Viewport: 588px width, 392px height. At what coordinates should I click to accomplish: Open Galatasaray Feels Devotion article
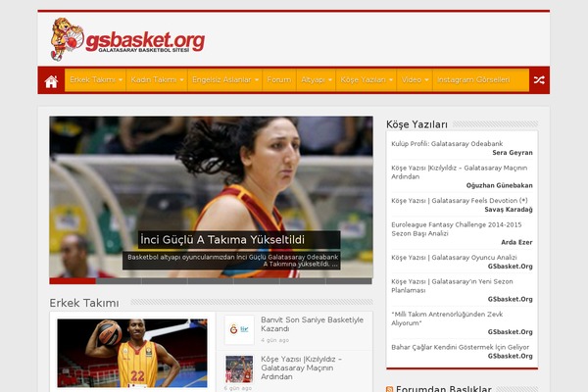pyautogui.click(x=459, y=201)
